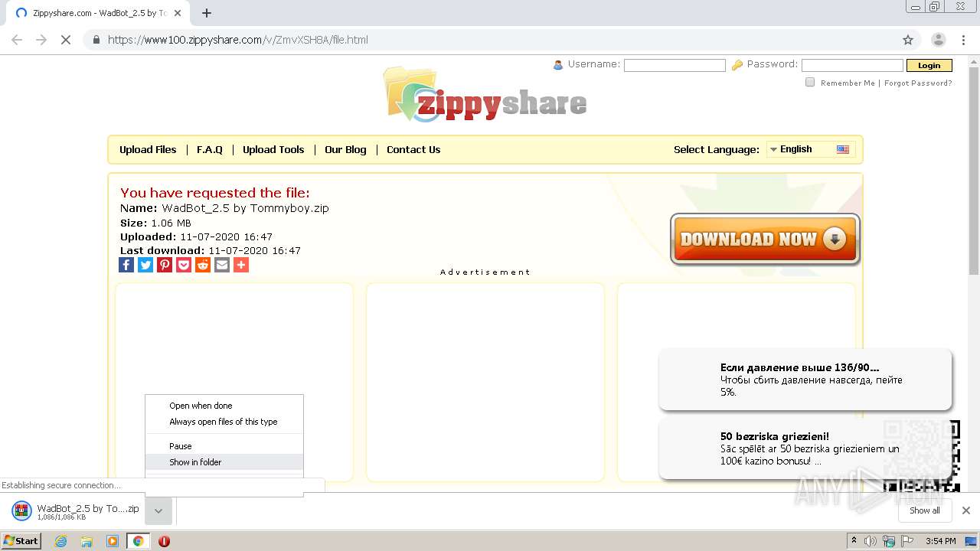
Task: Share file on Reddit
Action: pos(203,265)
